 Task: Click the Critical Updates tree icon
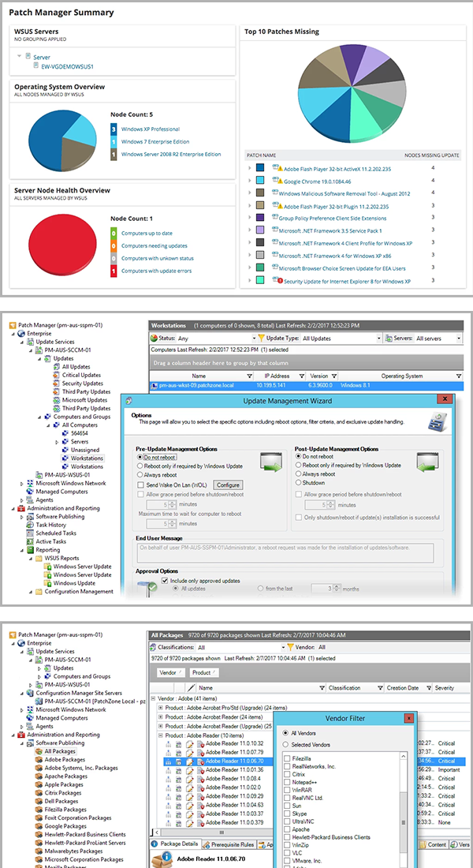pyautogui.click(x=57, y=376)
